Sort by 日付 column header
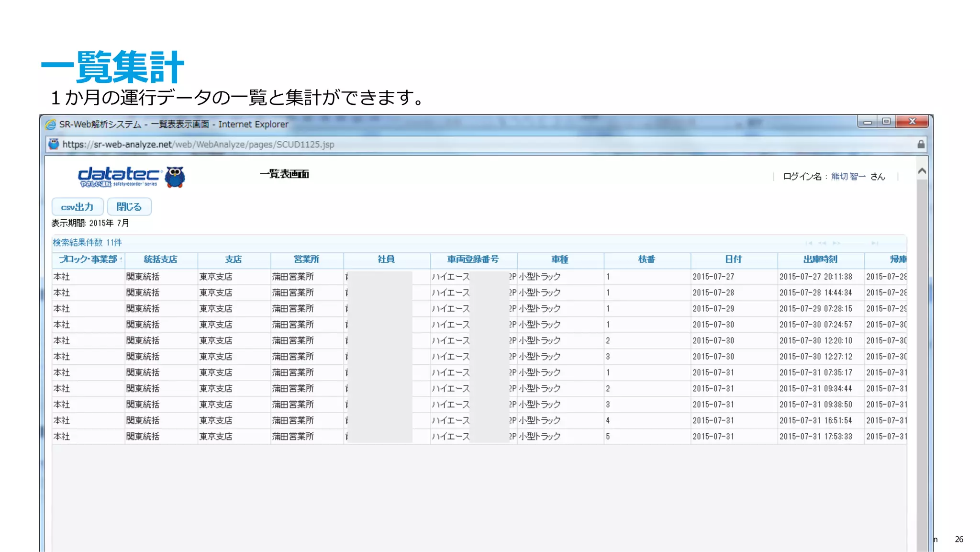The image size is (980, 552). pyautogui.click(x=734, y=259)
